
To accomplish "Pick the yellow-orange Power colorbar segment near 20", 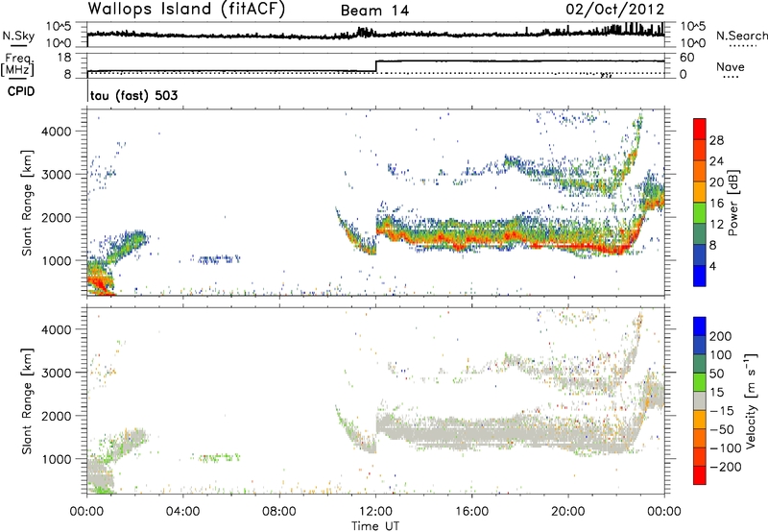I will (x=700, y=191).
